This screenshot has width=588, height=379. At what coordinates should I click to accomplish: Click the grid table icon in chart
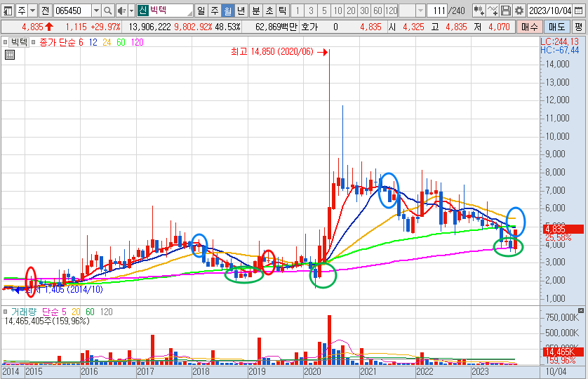tap(10, 55)
